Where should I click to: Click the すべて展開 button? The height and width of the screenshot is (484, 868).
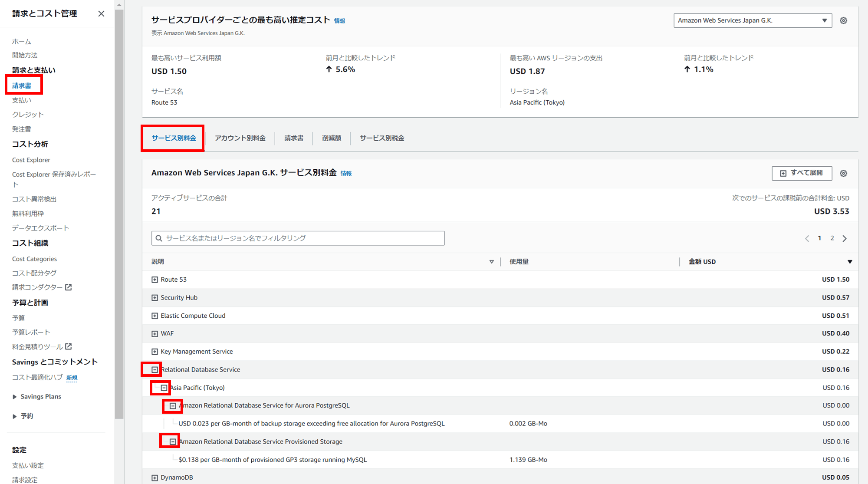coord(802,173)
